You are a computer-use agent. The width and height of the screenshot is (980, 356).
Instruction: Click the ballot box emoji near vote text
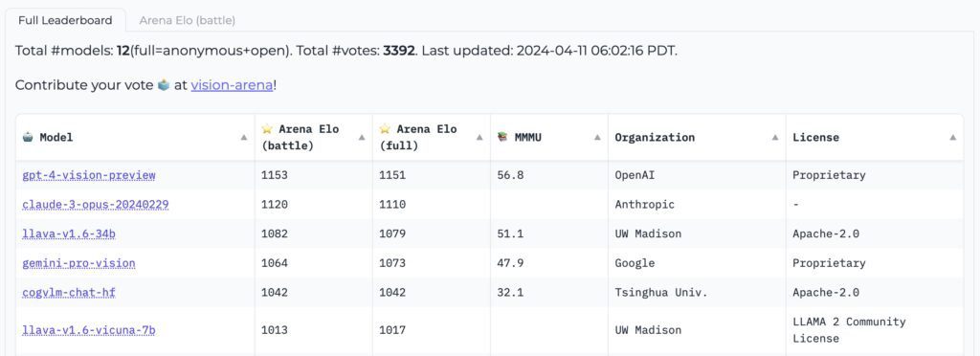[164, 85]
